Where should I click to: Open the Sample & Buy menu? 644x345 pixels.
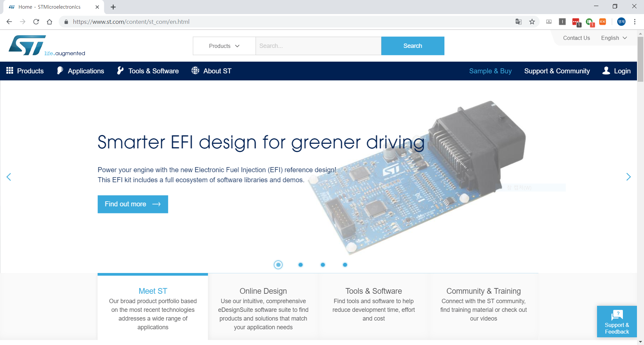[490, 71]
